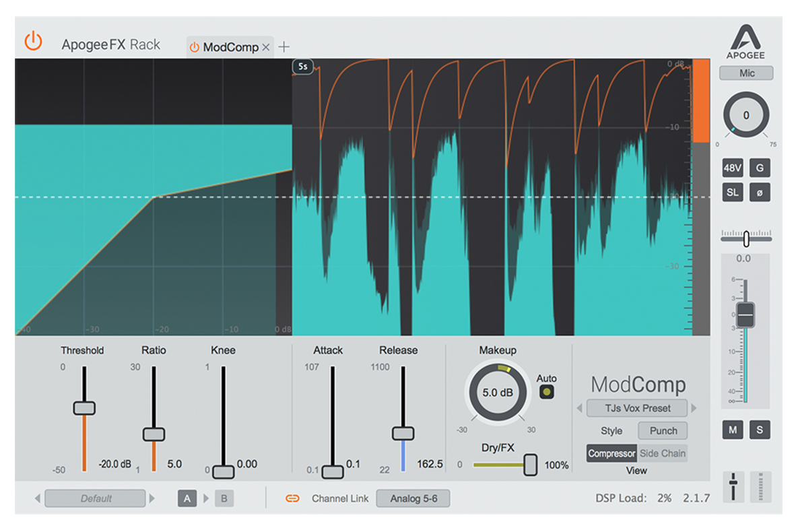
Task: Select the ModComp tab
Action: click(230, 47)
